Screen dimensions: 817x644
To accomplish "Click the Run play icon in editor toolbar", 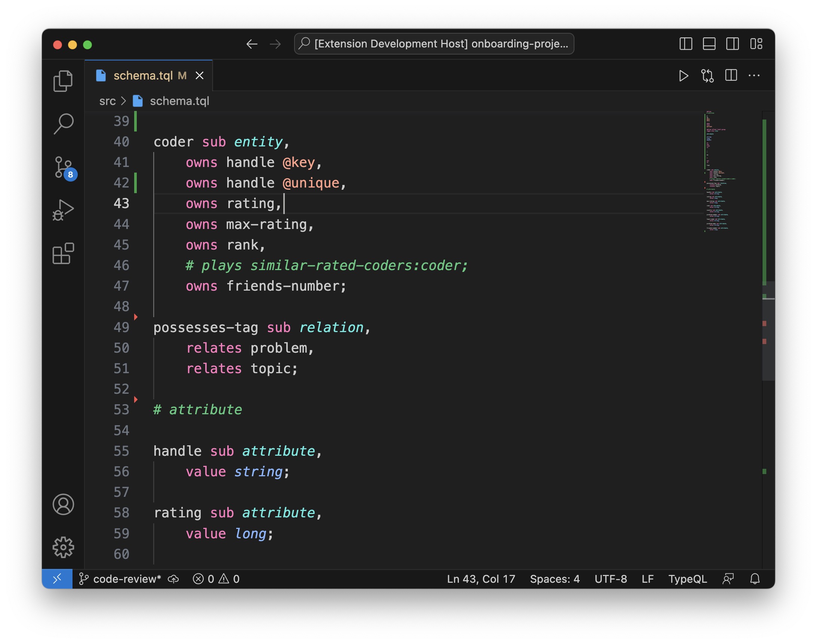I will point(683,76).
